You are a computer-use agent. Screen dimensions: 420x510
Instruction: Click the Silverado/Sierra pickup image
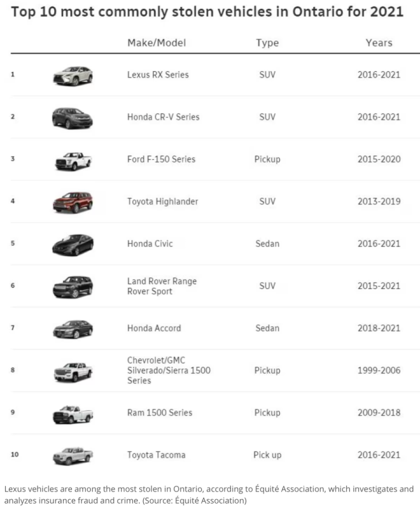pyautogui.click(x=73, y=371)
